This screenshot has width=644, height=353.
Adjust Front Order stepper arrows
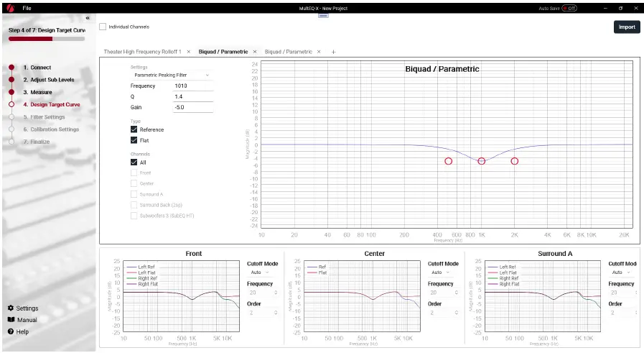click(276, 313)
